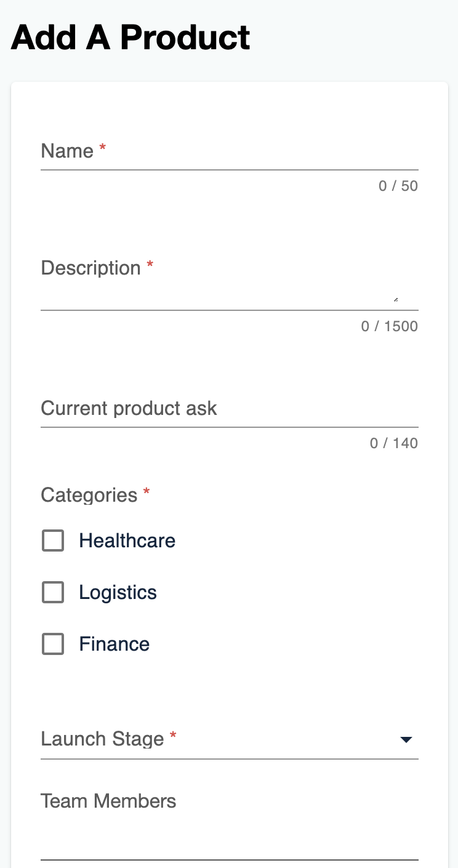
Task: Click the required asterisk beside Name
Action: pos(103,148)
